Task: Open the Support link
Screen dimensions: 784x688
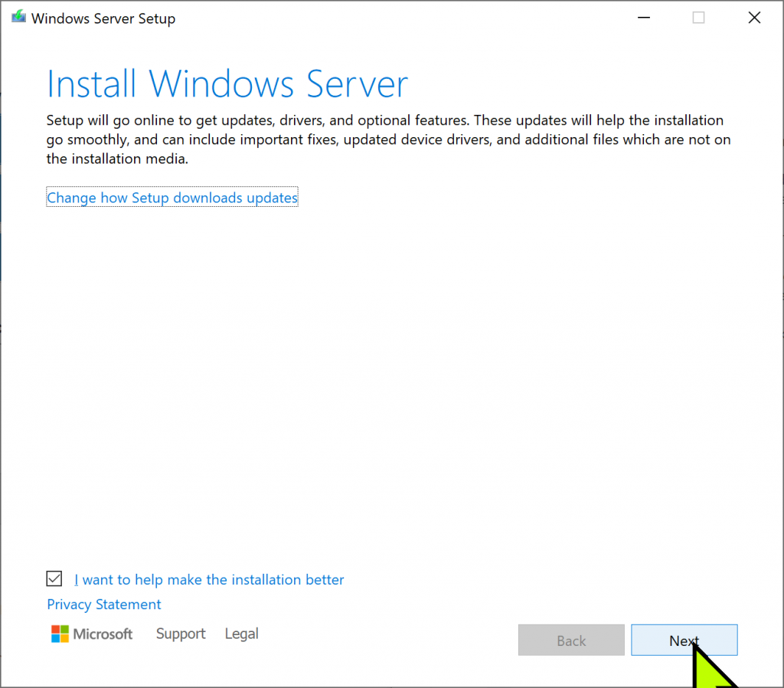Action: [181, 634]
